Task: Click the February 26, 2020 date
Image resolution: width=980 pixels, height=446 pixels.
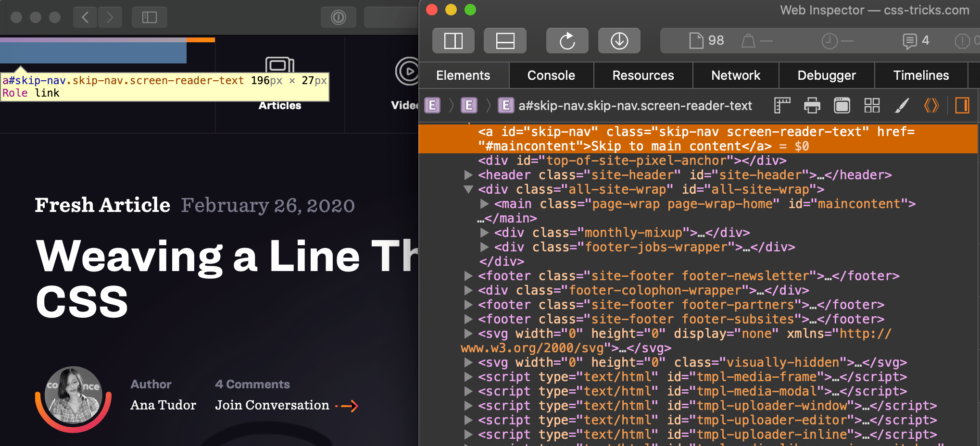Action: pyautogui.click(x=268, y=206)
